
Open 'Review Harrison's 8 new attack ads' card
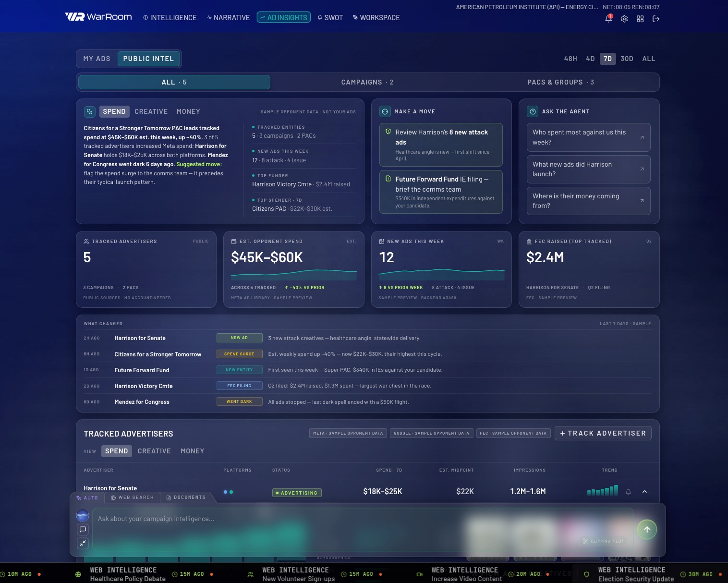(441, 145)
